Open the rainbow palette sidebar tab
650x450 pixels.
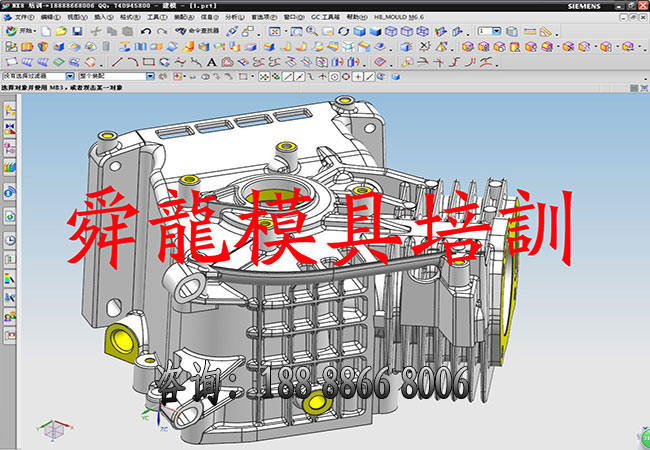pos(10,279)
